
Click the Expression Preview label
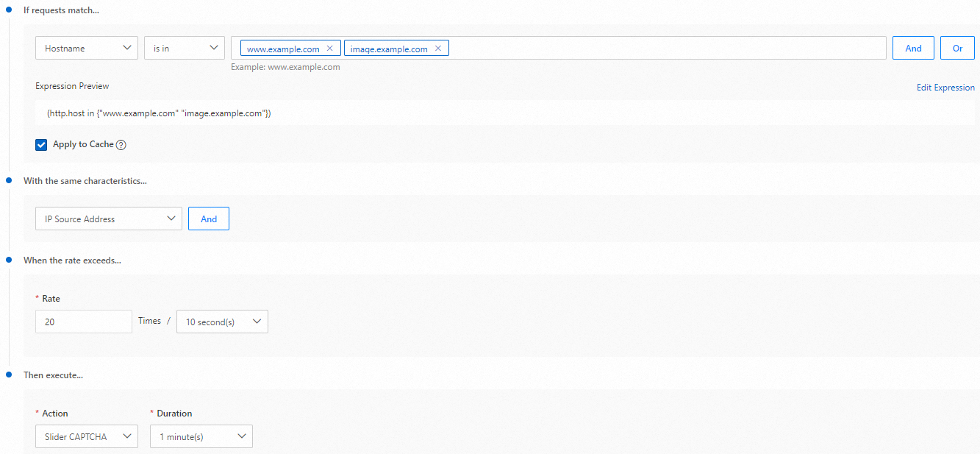click(72, 86)
